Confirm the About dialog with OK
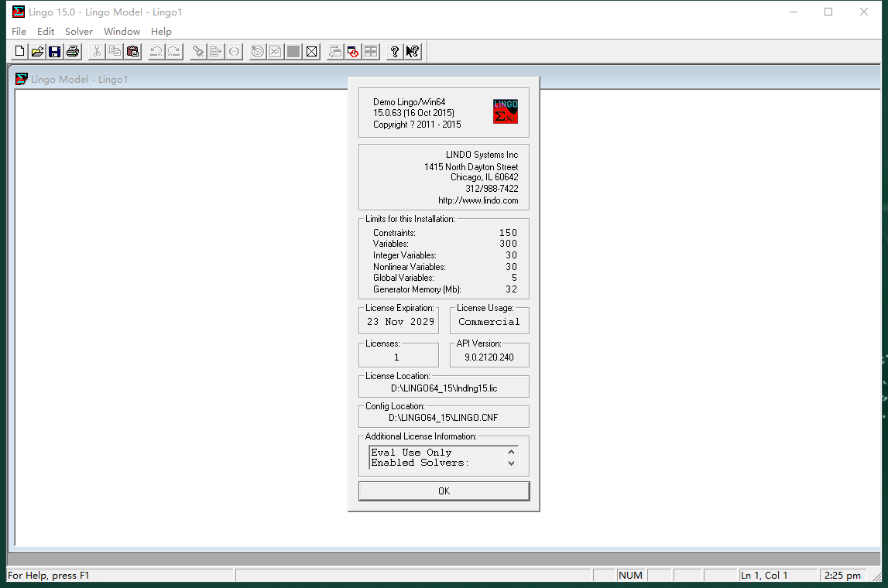Image resolution: width=888 pixels, height=588 pixels. pos(444,491)
